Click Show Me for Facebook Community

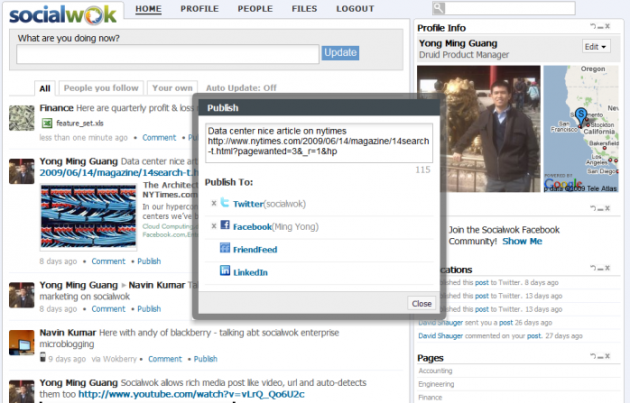coord(522,241)
